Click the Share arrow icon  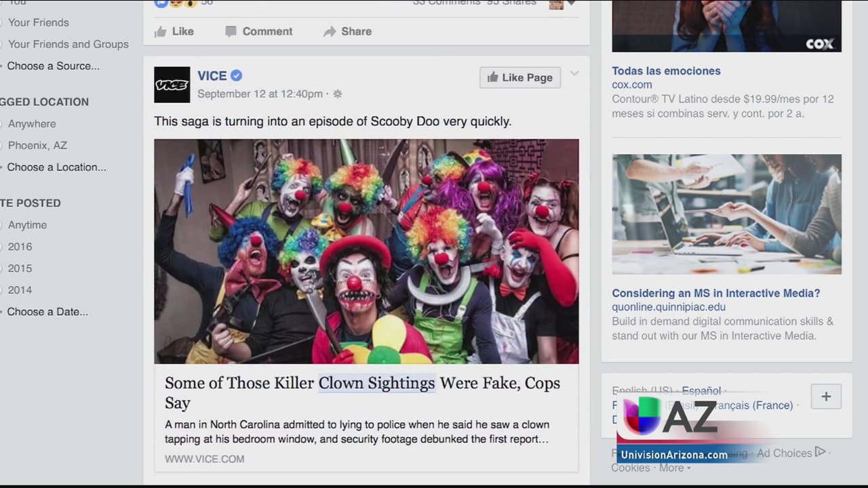pyautogui.click(x=330, y=32)
